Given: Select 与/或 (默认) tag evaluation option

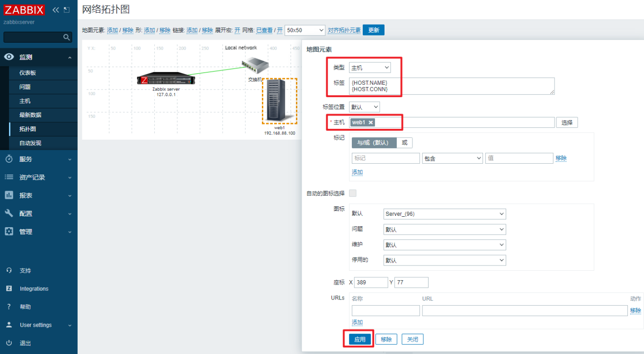Looking at the screenshot, I should tap(374, 142).
